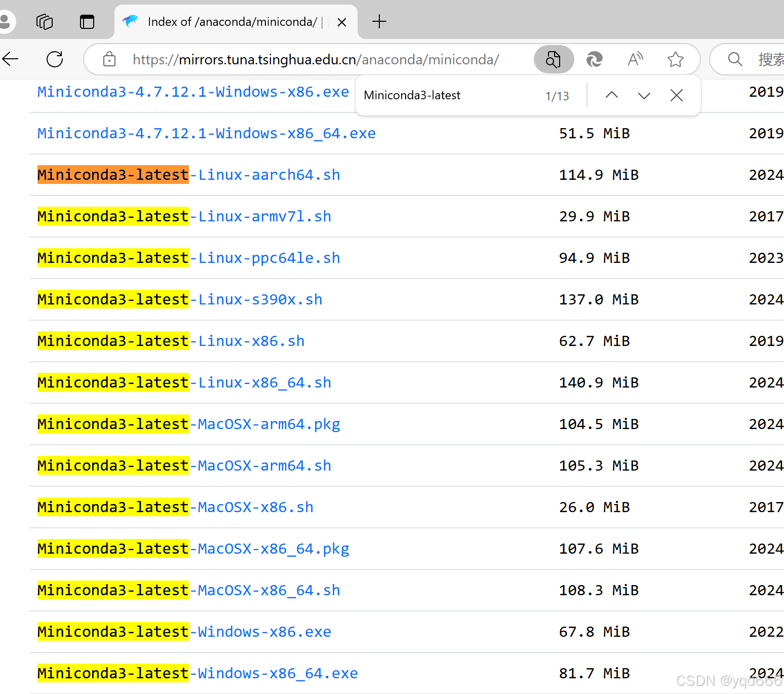Click the 94.9 MiB size cell

tap(595, 258)
